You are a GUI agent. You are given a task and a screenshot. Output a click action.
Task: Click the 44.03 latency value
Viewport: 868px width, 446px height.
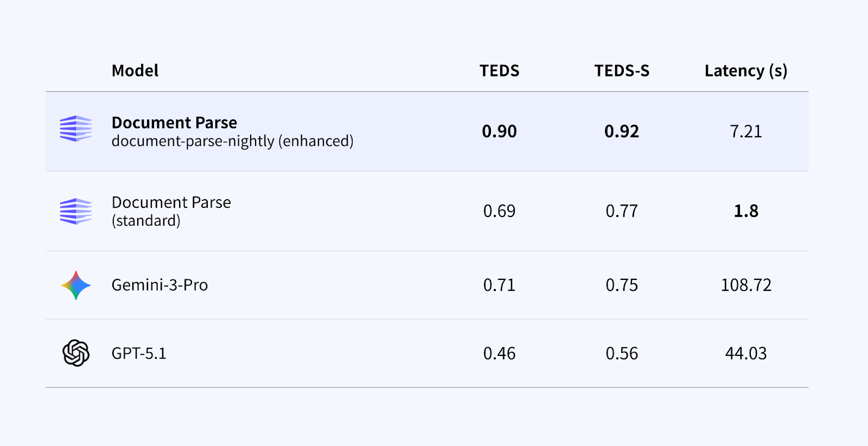click(x=746, y=354)
